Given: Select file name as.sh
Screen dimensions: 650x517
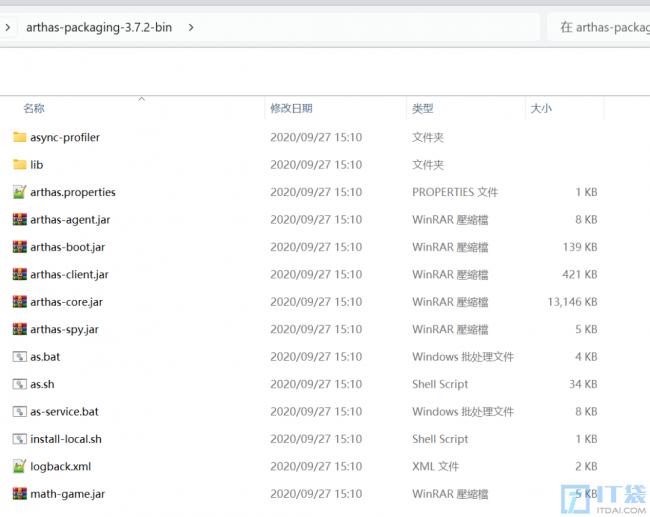Looking at the screenshot, I should [x=42, y=384].
